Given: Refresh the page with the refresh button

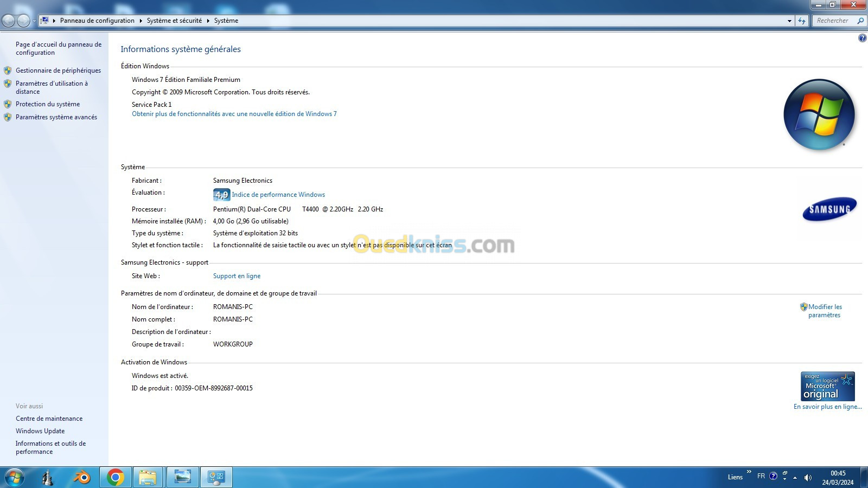Looking at the screenshot, I should point(802,21).
